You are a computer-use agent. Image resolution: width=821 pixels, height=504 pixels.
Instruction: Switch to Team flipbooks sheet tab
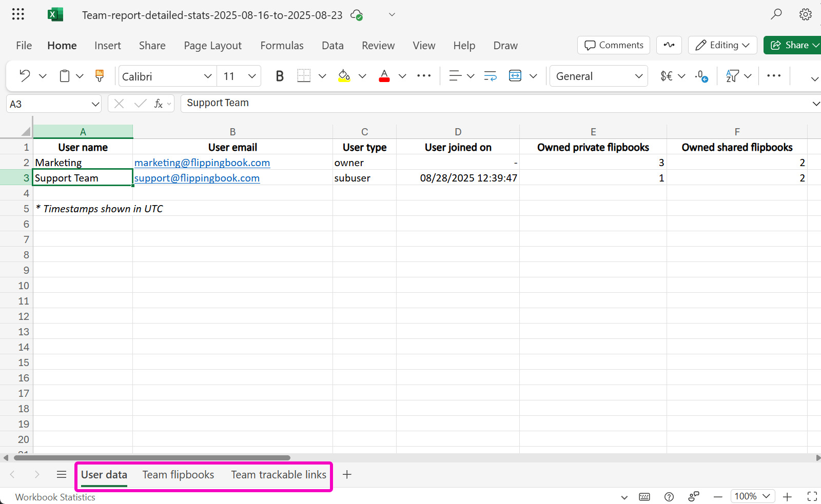pos(178,475)
